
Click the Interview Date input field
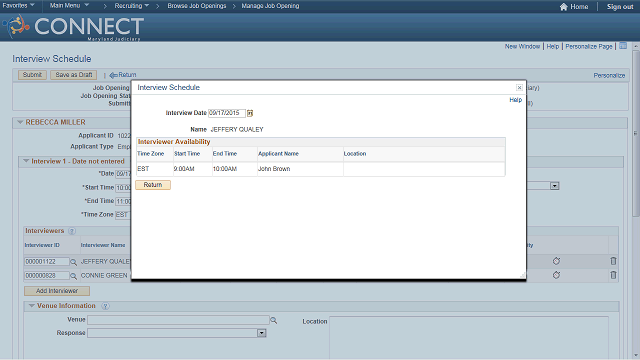(227, 113)
